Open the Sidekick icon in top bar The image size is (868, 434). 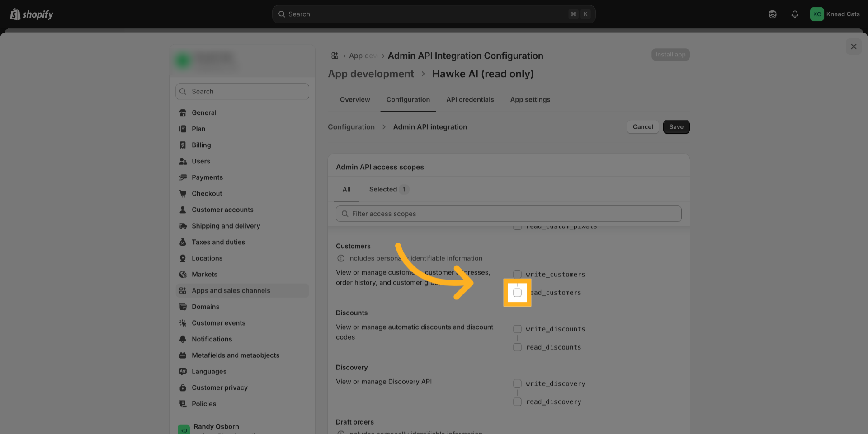pos(772,14)
